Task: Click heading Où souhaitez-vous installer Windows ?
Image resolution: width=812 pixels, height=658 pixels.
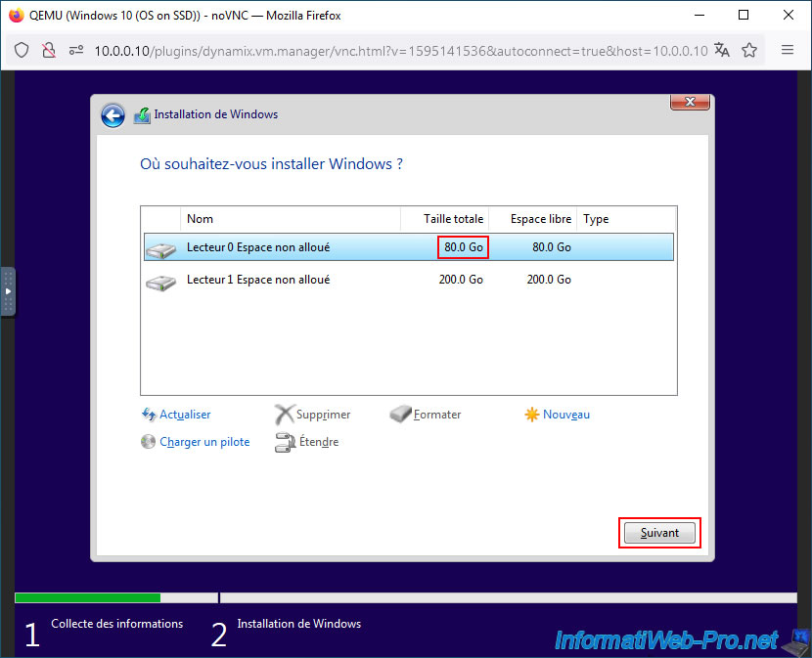Action: (x=271, y=164)
